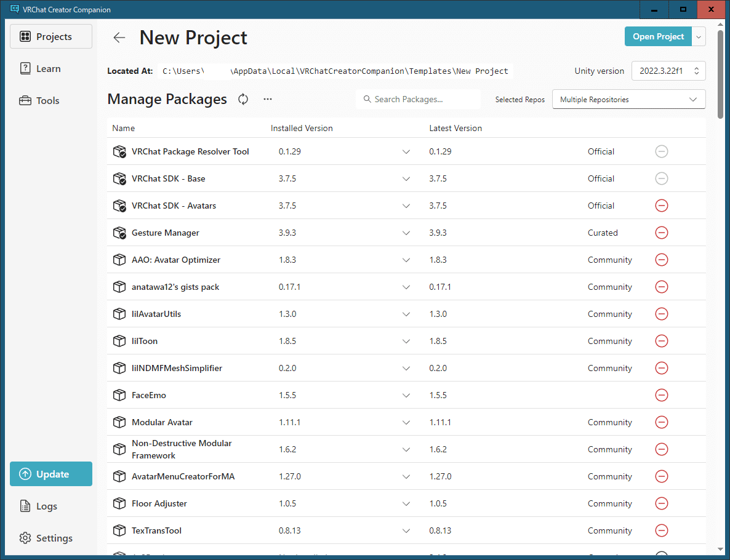Click the TexTransTool package box icon
This screenshot has width=730, height=560.
[x=119, y=530]
